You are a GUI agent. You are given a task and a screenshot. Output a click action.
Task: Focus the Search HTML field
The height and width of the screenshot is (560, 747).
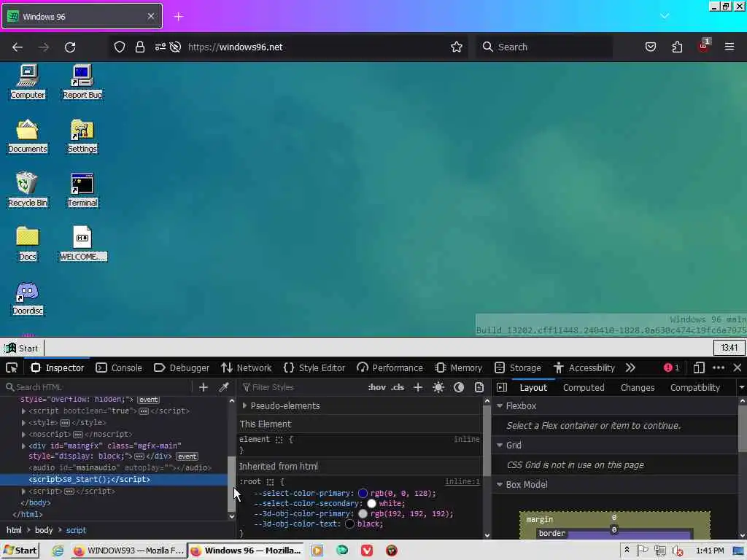pos(98,387)
